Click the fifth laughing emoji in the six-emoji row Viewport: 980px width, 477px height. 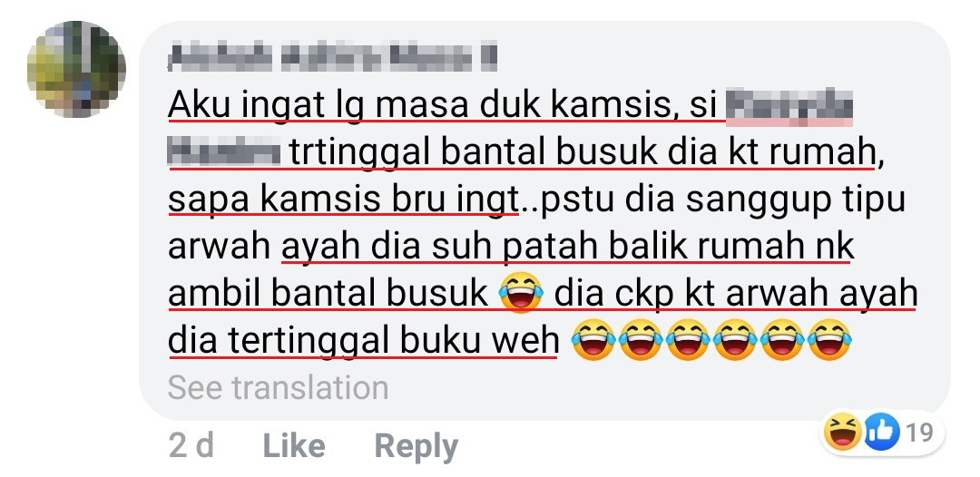782,341
